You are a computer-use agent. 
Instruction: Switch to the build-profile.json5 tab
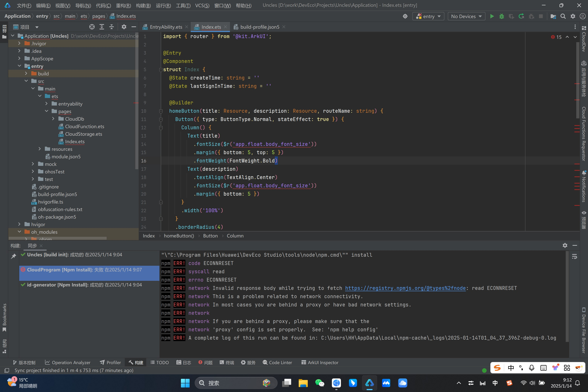tap(260, 27)
